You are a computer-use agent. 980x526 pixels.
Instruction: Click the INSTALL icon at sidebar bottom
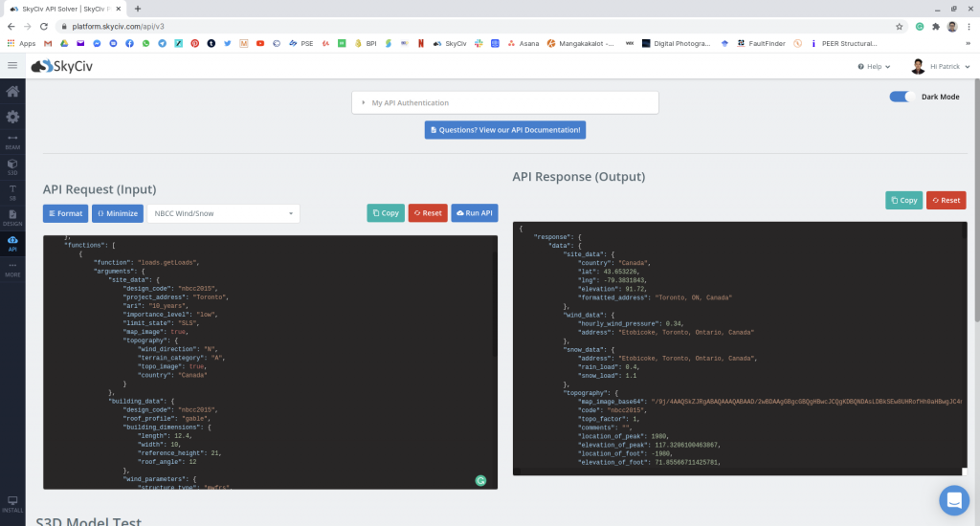tap(12, 504)
